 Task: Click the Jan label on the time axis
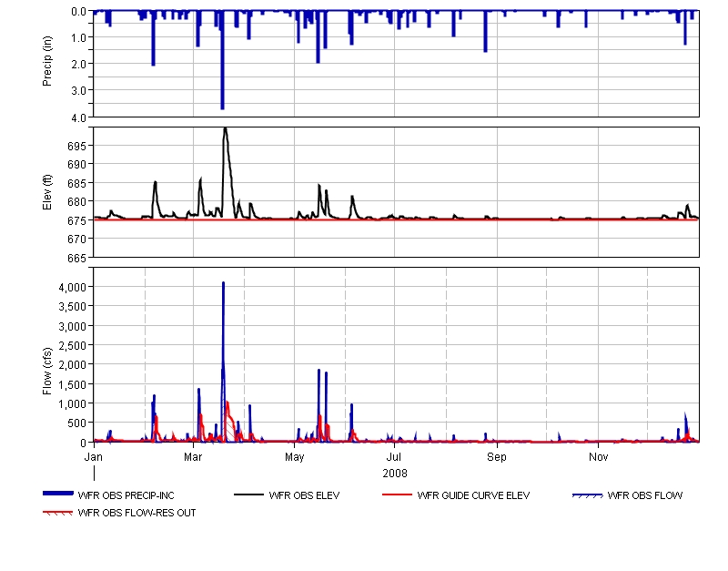tap(94, 456)
